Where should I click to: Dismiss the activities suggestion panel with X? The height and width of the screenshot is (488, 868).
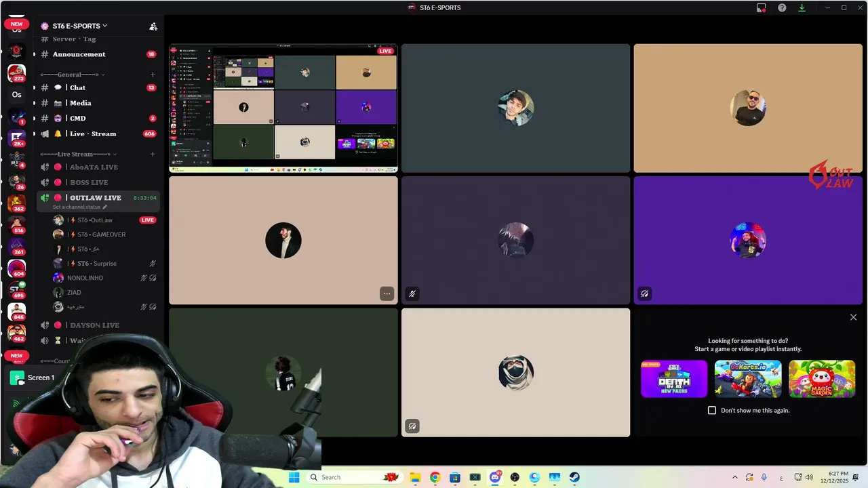pyautogui.click(x=853, y=317)
